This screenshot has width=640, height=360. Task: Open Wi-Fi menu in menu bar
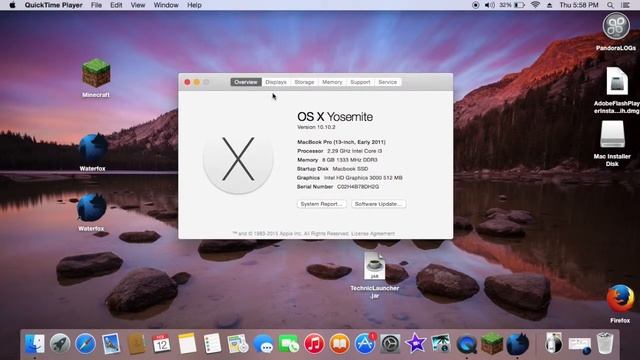point(535,5)
